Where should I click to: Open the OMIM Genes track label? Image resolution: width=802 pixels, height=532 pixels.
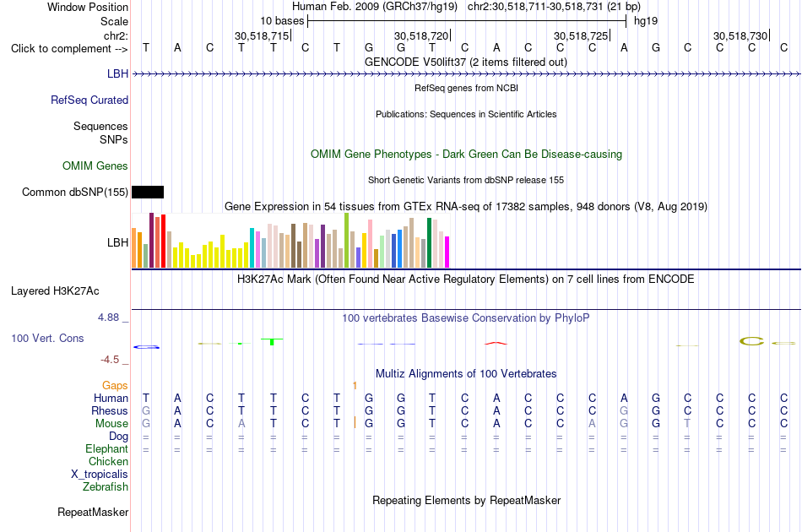pos(95,166)
